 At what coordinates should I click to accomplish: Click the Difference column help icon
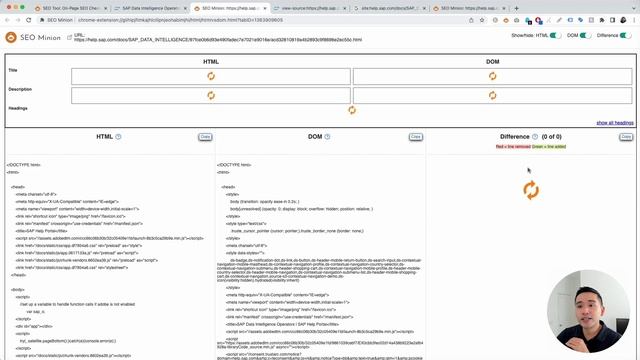(535, 137)
